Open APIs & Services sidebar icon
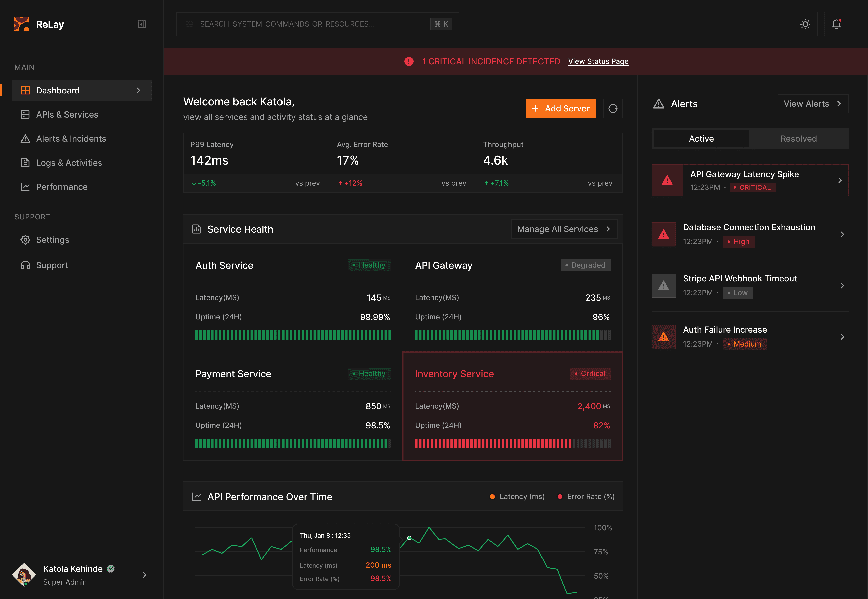Screen dimensions: 868x599 coord(25,114)
